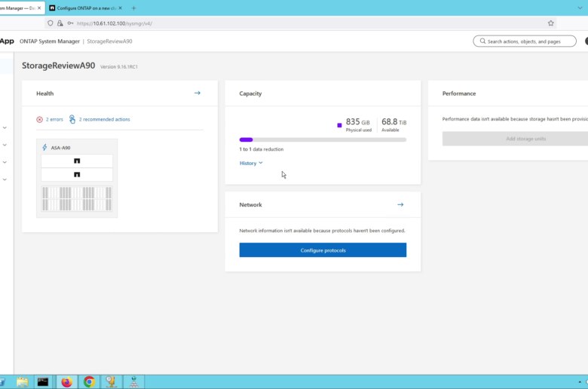Click the Performance card heading
The image size is (588, 389).
(x=459, y=93)
